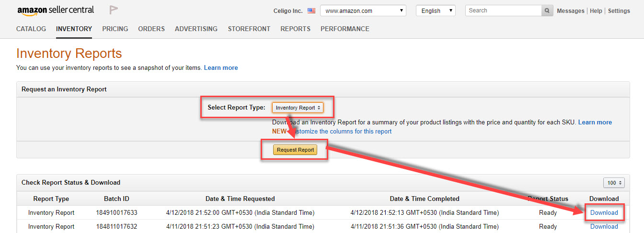The width and height of the screenshot is (644, 233).
Task: Click completed time 4/11/2018 21:51:36 cell
Action: 425,226
